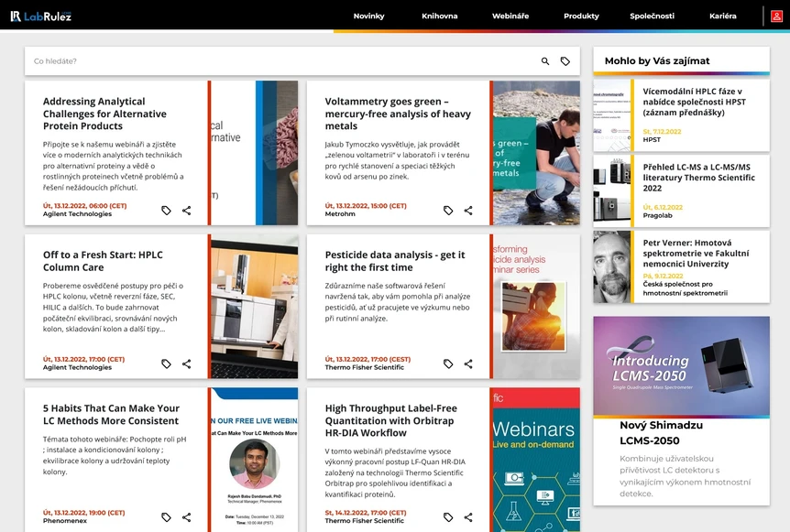Image resolution: width=790 pixels, height=532 pixels.
Task: Open 'Voltammetry goes green' webinar title
Action: tap(398, 114)
